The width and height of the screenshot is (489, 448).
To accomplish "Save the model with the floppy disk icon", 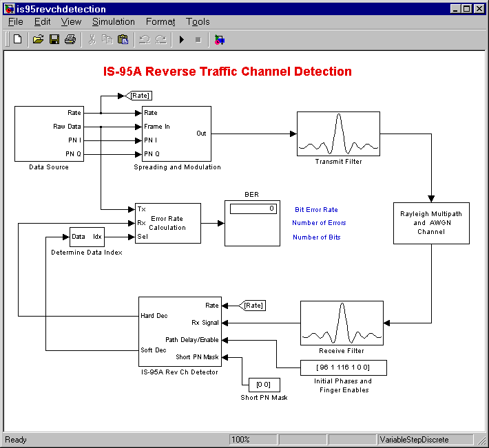I will click(54, 39).
